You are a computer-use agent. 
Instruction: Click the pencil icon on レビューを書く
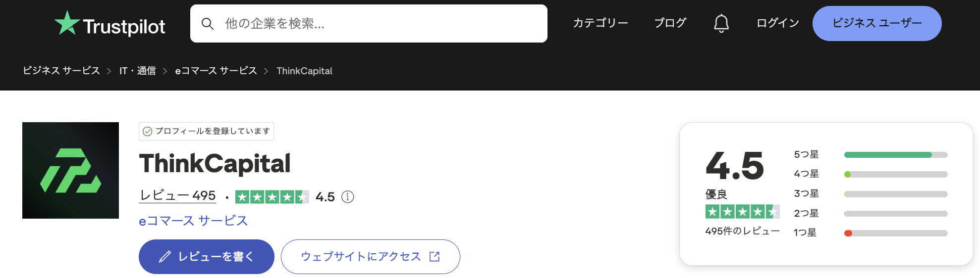tap(164, 256)
